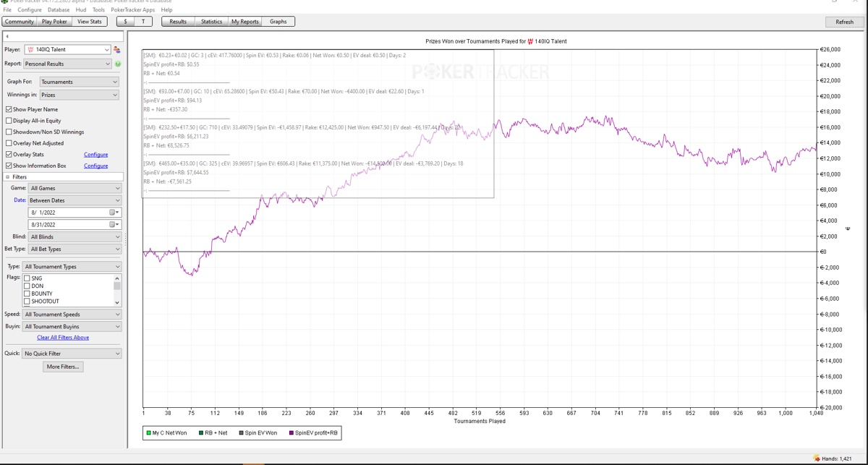Viewport: 868px width, 465px height.
Task: Expand the Quick filter dropdown
Action: click(x=72, y=354)
